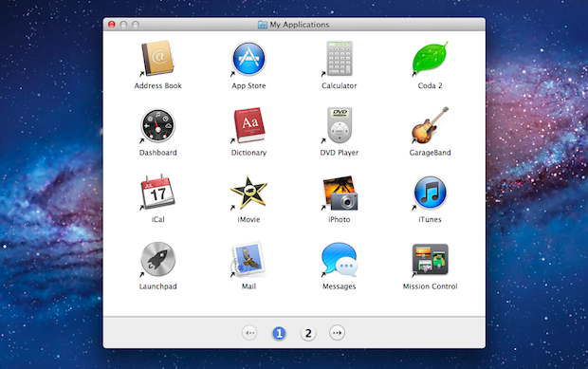Open the iCal calendar icon
The image size is (588, 369).
tap(157, 192)
